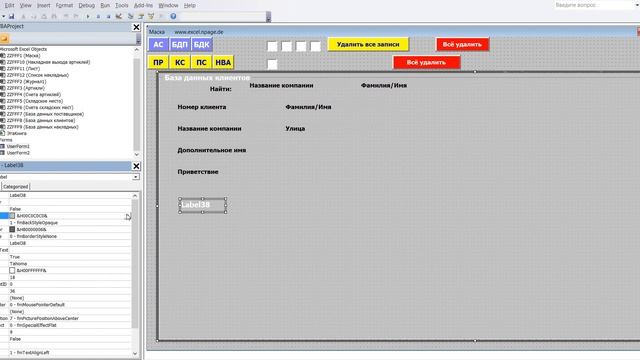The height and width of the screenshot is (360, 640).
Task: Open the Edit menu
Action: coord(9,5)
